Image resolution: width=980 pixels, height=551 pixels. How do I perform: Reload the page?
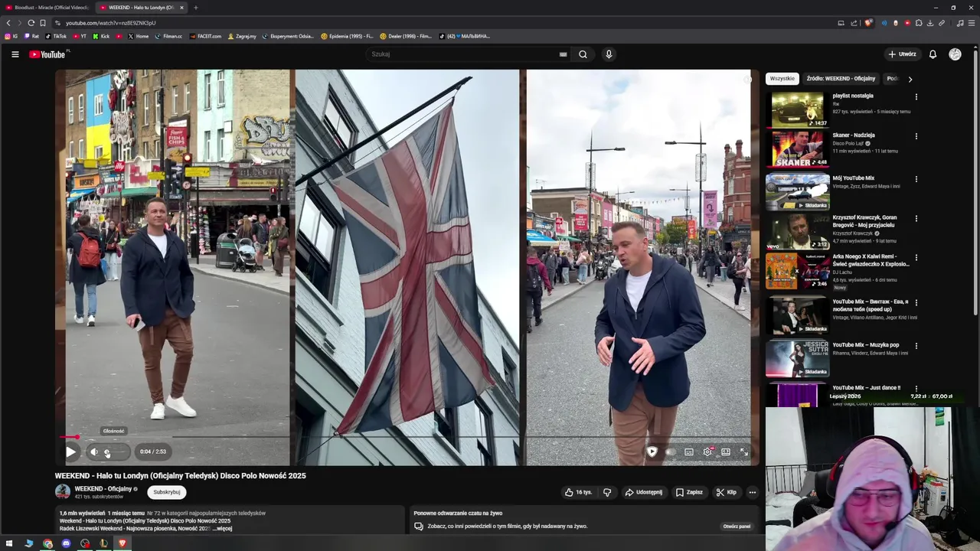pos(31,23)
